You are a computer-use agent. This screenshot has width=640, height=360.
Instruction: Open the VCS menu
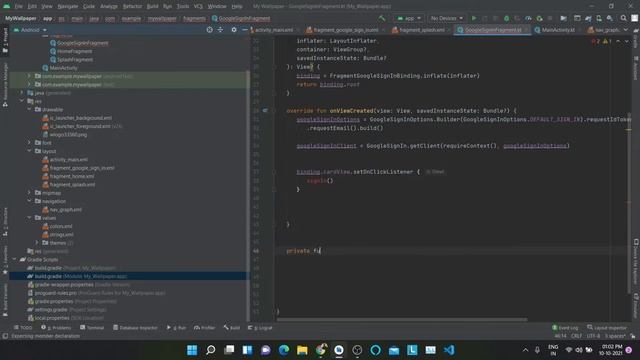click(x=198, y=7)
